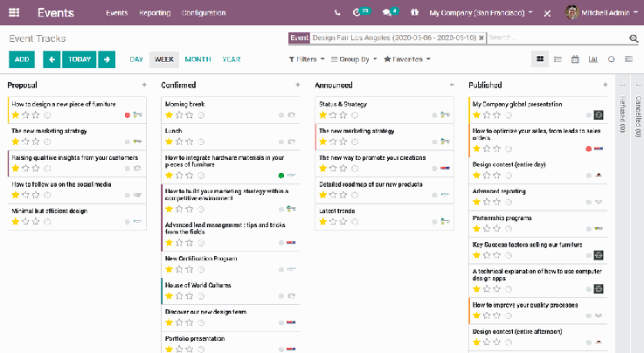Image resolution: width=644 pixels, height=353 pixels.
Task: Open the activities clock icon with badge
Action: pyautogui.click(x=357, y=13)
